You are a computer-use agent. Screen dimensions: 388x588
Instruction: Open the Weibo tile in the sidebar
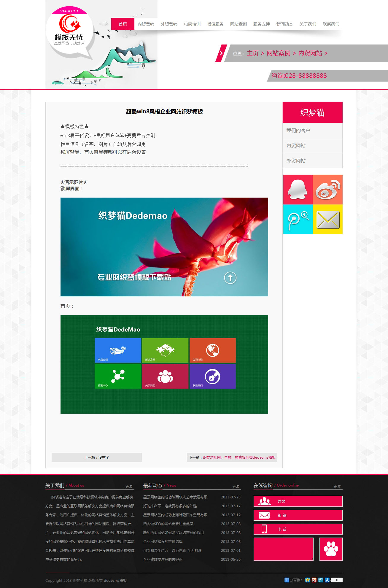click(328, 189)
